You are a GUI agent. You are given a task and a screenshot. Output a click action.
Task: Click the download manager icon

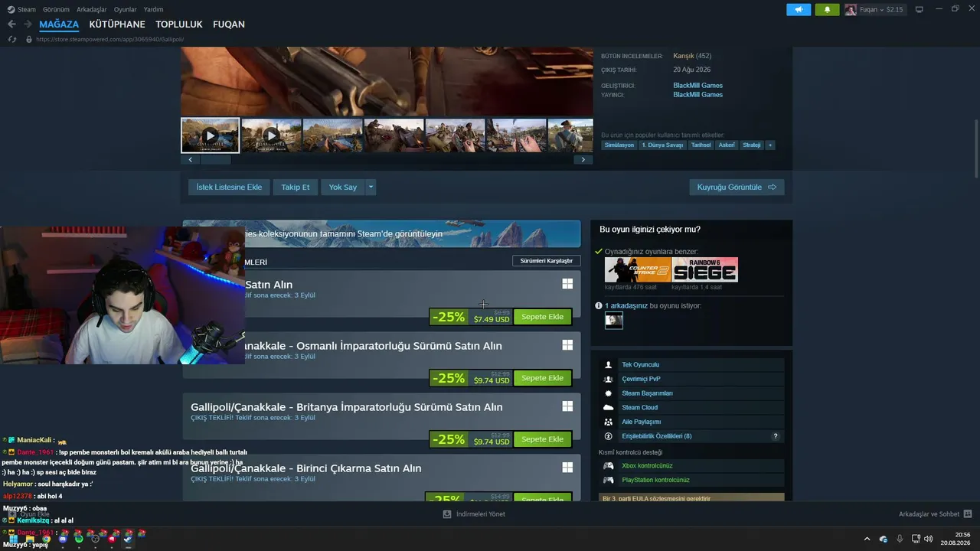click(447, 514)
